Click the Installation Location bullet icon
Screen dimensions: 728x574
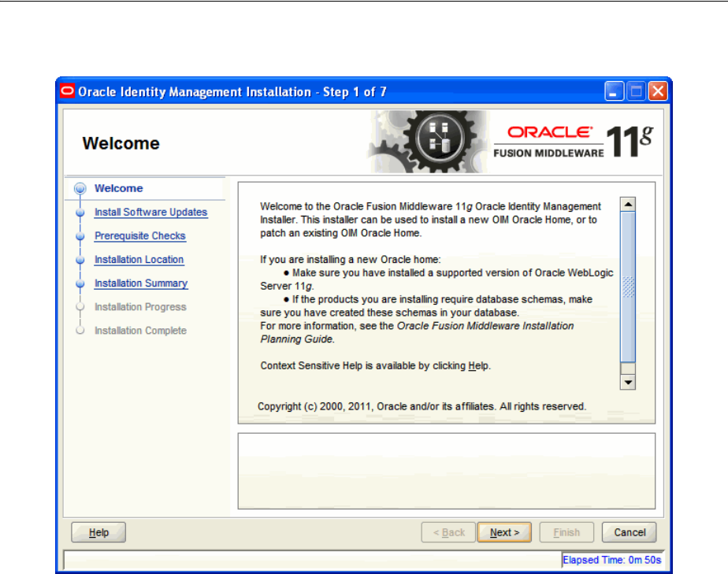click(x=80, y=260)
